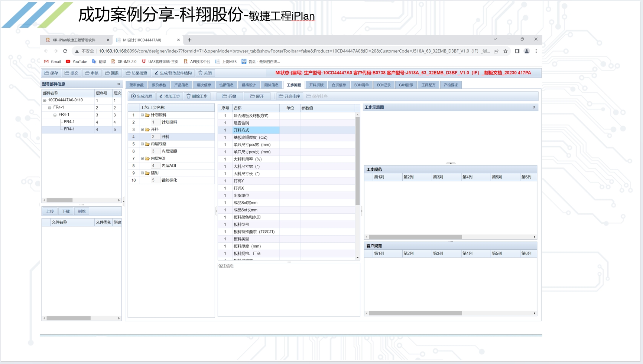This screenshot has height=364, width=643.
Task: Switch to the BOM清单 tab
Action: point(361,85)
